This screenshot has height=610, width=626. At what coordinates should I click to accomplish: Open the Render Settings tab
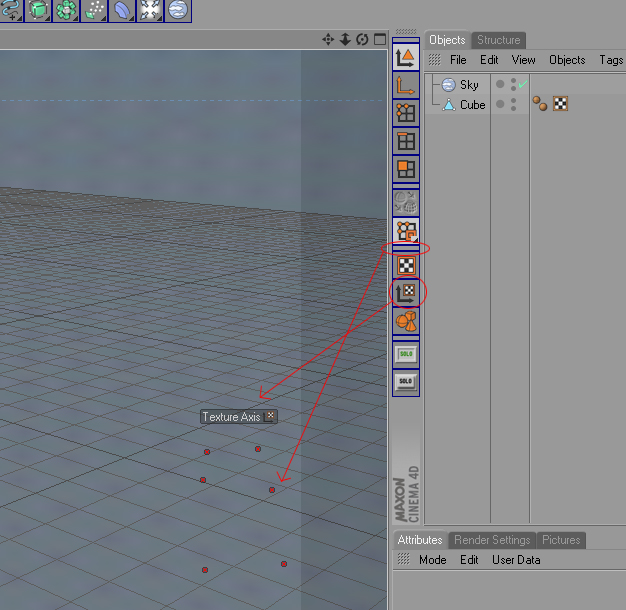point(492,540)
